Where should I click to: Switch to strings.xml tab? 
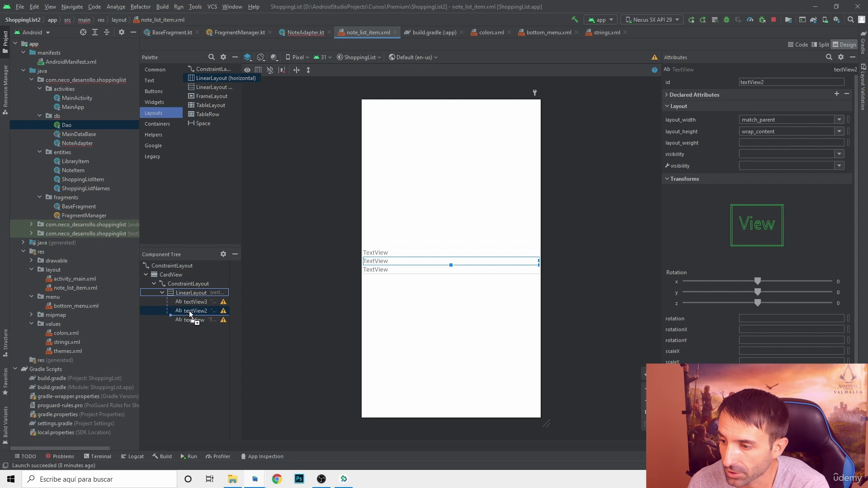(607, 32)
